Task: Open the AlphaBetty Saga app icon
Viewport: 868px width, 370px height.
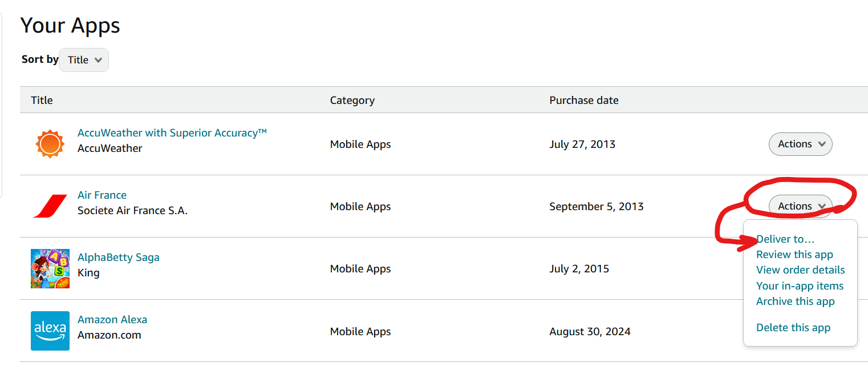Action: 50,268
